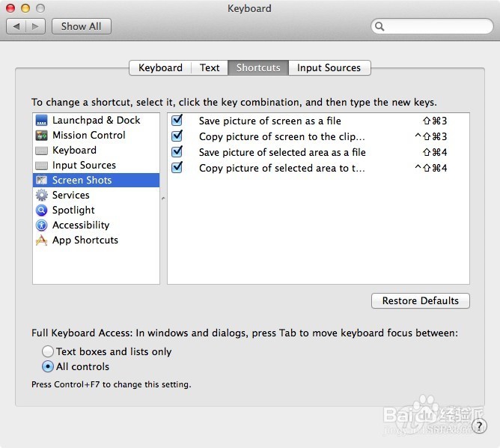Viewport: 500px width, 448px height.
Task: Minimize the Keyboard window with yellow button
Action: [x=25, y=8]
